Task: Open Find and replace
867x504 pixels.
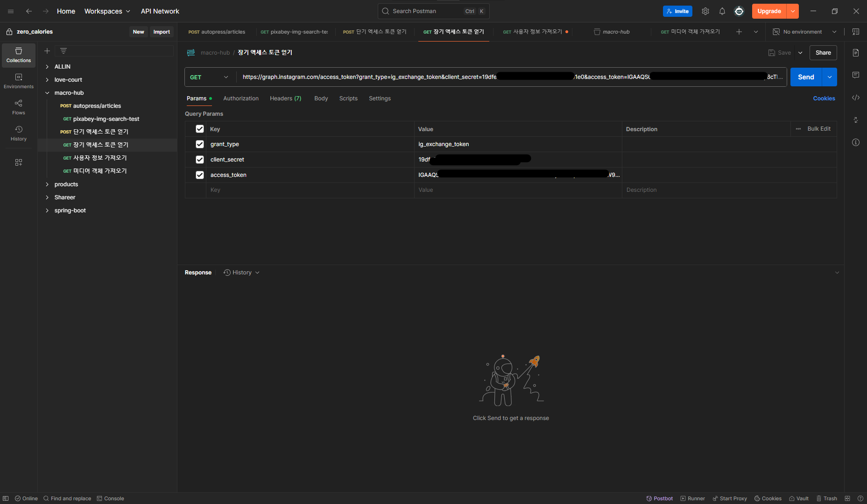Action: tap(67, 498)
